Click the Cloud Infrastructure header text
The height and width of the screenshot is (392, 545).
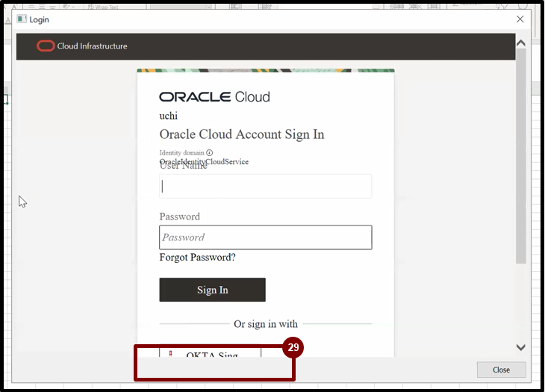pos(92,46)
